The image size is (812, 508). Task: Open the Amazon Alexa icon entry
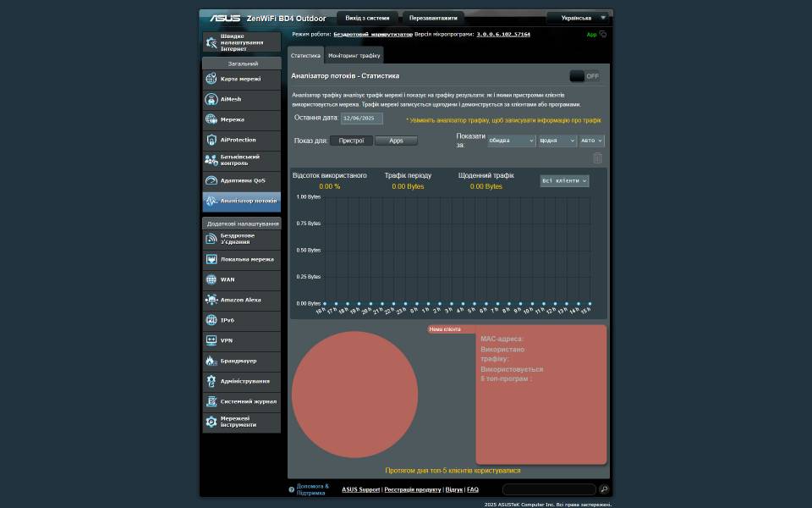tap(211, 300)
